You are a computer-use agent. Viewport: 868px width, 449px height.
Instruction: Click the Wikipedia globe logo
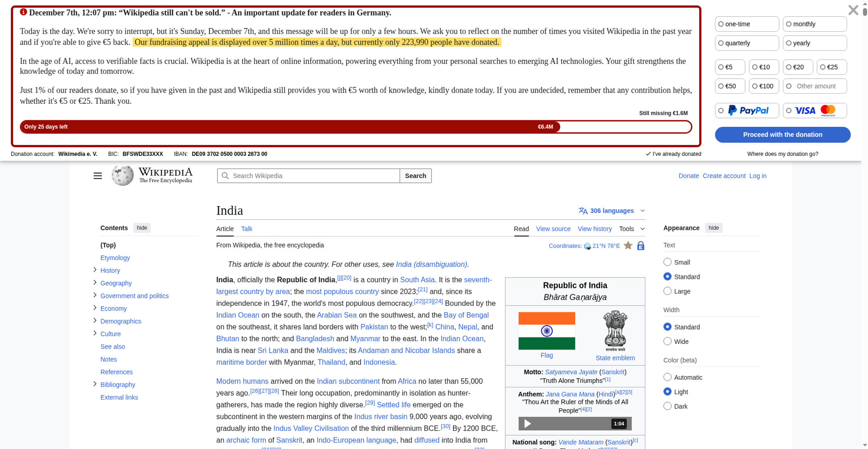123,175
